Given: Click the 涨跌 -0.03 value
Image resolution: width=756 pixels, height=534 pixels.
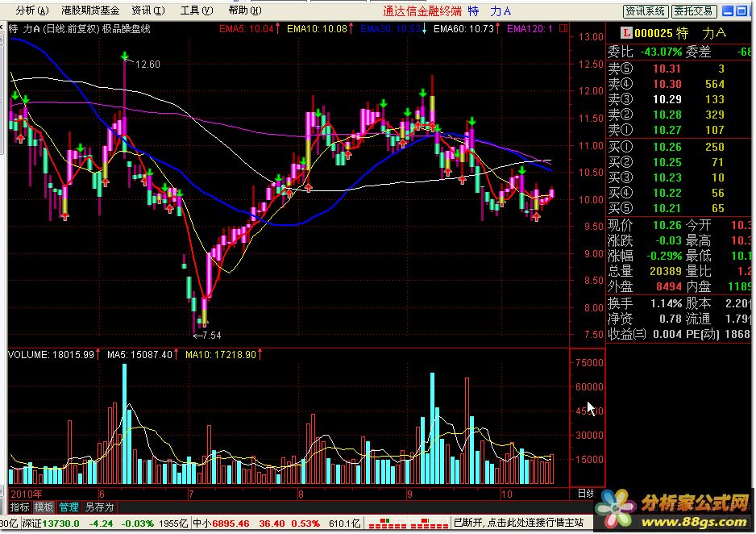Looking at the screenshot, I should pyautogui.click(x=669, y=240).
